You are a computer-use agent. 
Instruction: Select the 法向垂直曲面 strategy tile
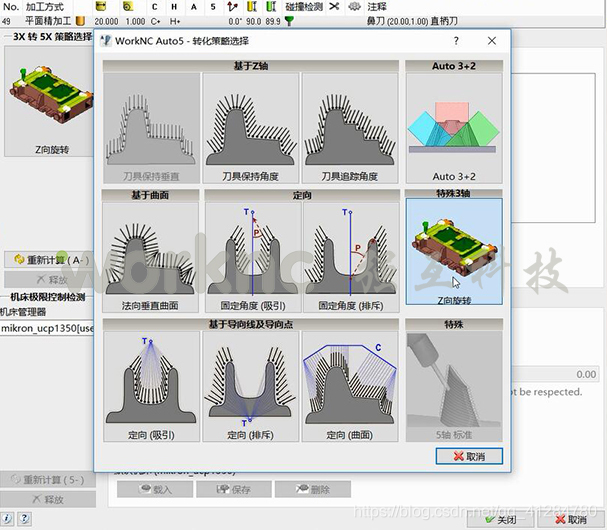(x=151, y=257)
